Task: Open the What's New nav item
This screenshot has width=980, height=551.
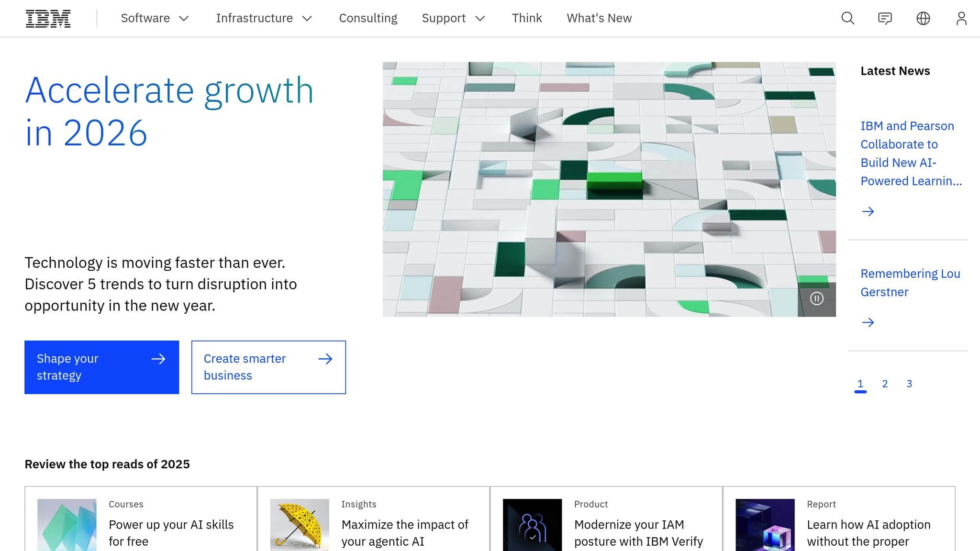Action: click(x=599, y=18)
